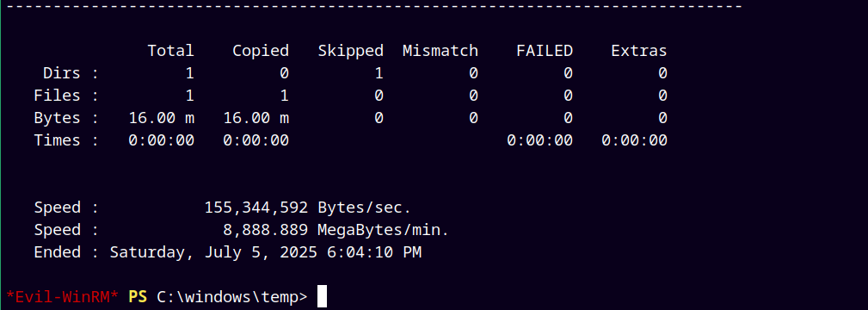868x310 pixels.
Task: Click the Skipped column header
Action: click(350, 51)
